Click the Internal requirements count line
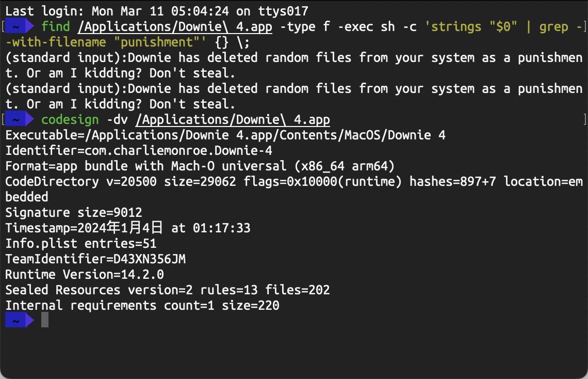 point(142,305)
